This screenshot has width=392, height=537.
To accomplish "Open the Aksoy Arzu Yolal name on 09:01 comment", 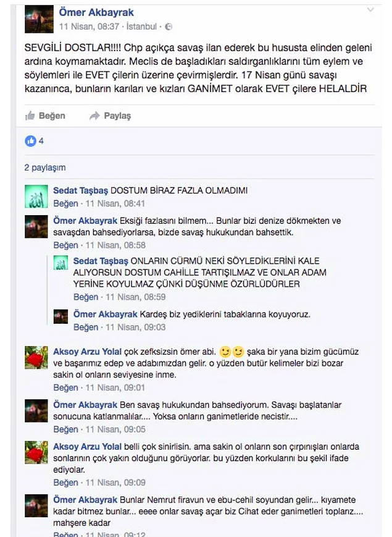I will (x=87, y=352).
